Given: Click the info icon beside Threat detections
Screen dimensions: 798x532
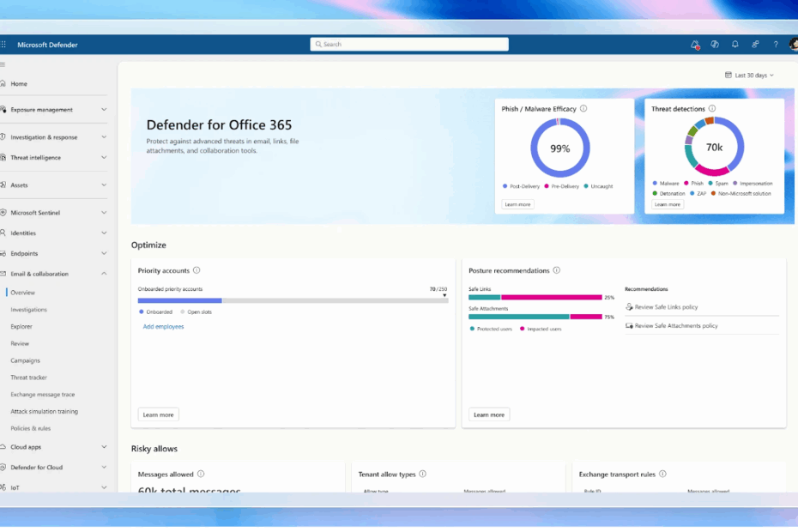Looking at the screenshot, I should 713,109.
